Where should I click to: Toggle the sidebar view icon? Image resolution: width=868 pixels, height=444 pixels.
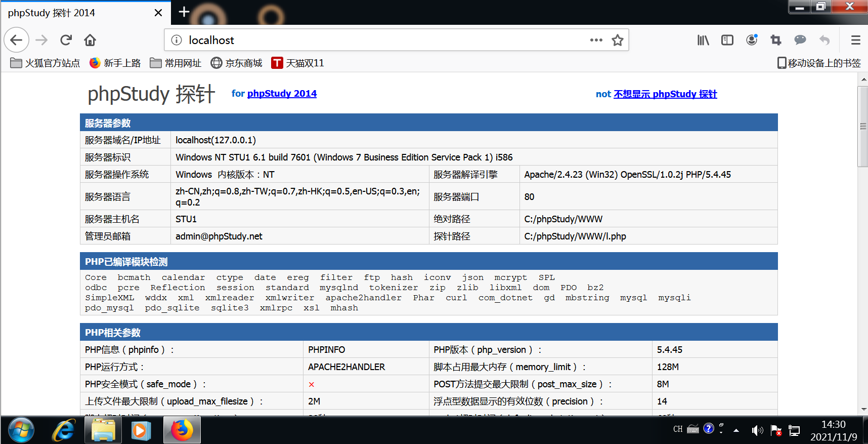[x=727, y=40]
